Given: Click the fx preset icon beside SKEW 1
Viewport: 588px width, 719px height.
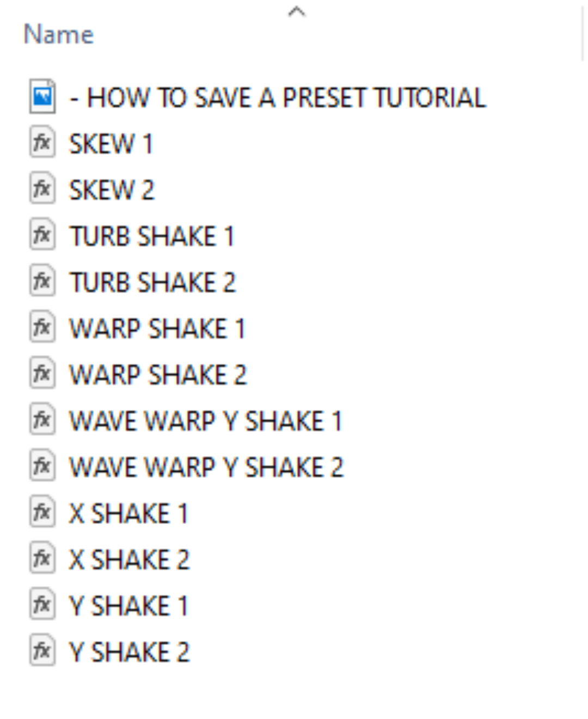Looking at the screenshot, I should pyautogui.click(x=42, y=143).
